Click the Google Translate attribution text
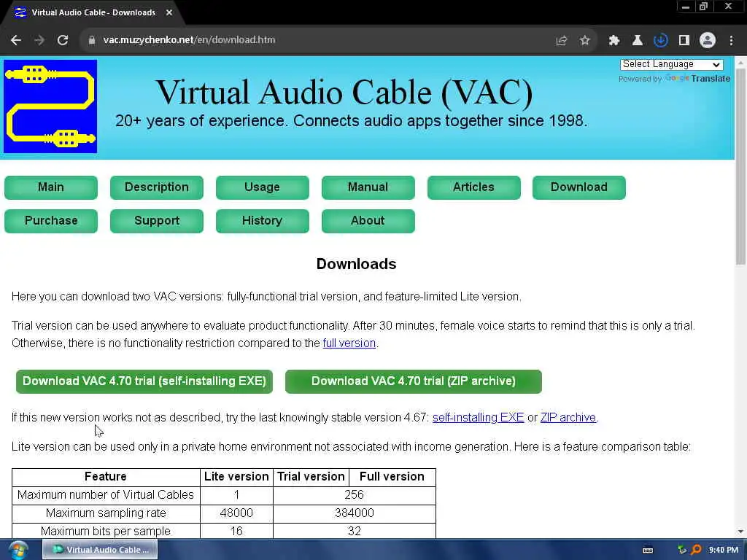The width and height of the screenshot is (747, 560). click(674, 79)
